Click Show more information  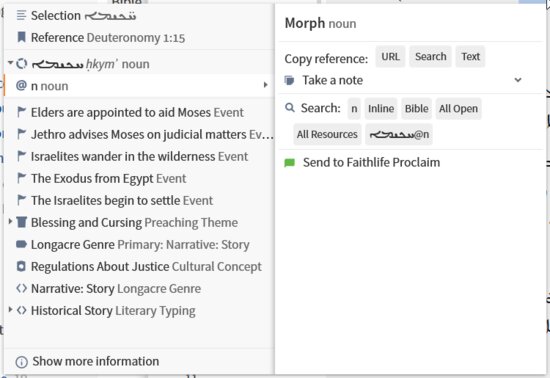(x=95, y=362)
